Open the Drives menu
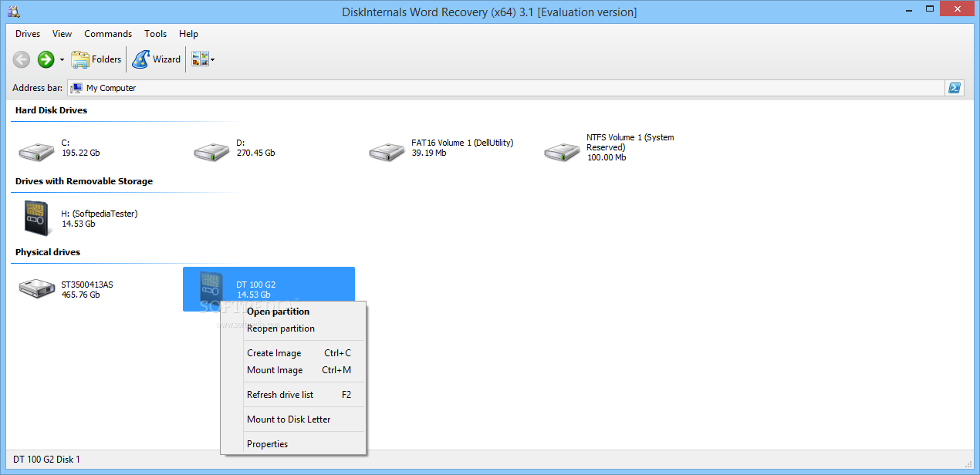The height and width of the screenshot is (475, 980). coord(28,34)
